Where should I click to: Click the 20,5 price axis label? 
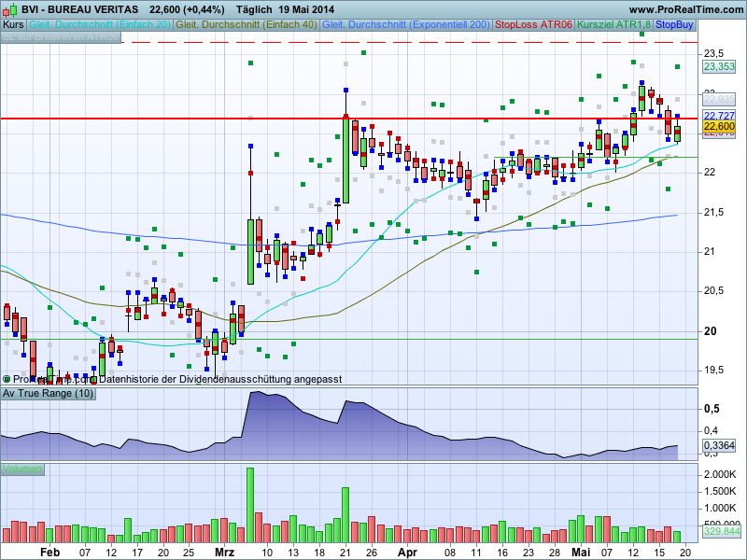[x=713, y=291]
